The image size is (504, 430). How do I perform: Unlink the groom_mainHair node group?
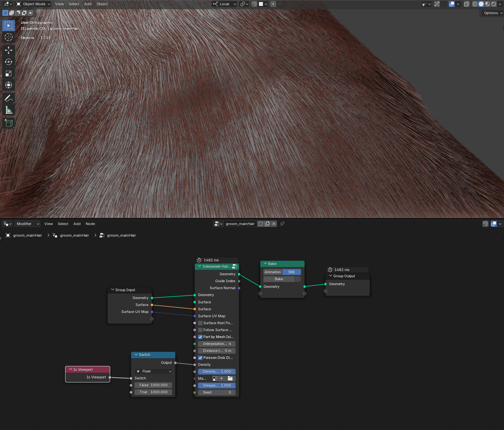(x=274, y=224)
